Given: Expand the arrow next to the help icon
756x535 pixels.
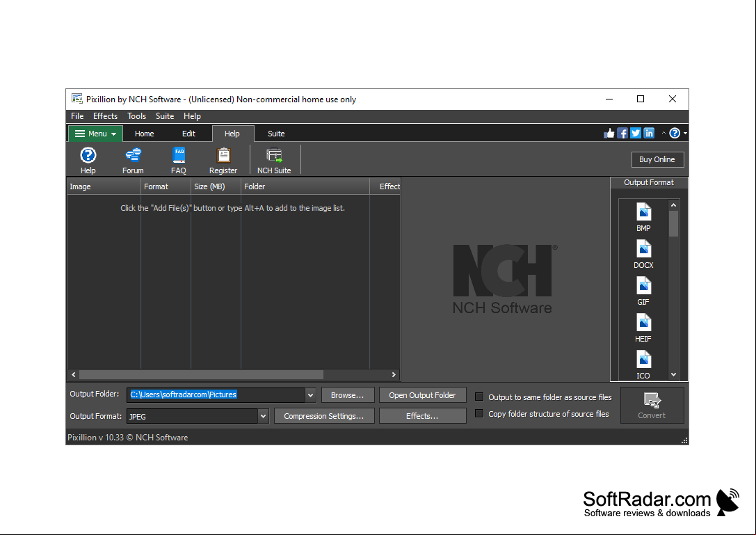Looking at the screenshot, I should (x=685, y=133).
